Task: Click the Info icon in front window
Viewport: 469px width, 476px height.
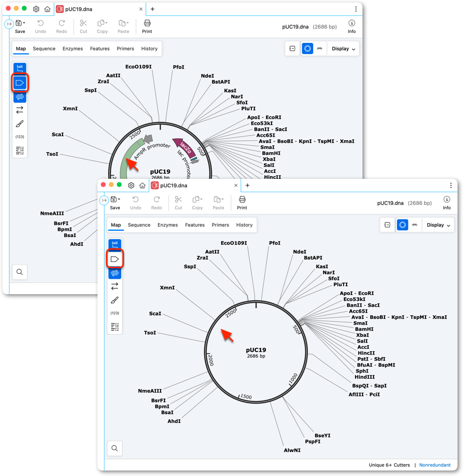Action: coord(446,203)
